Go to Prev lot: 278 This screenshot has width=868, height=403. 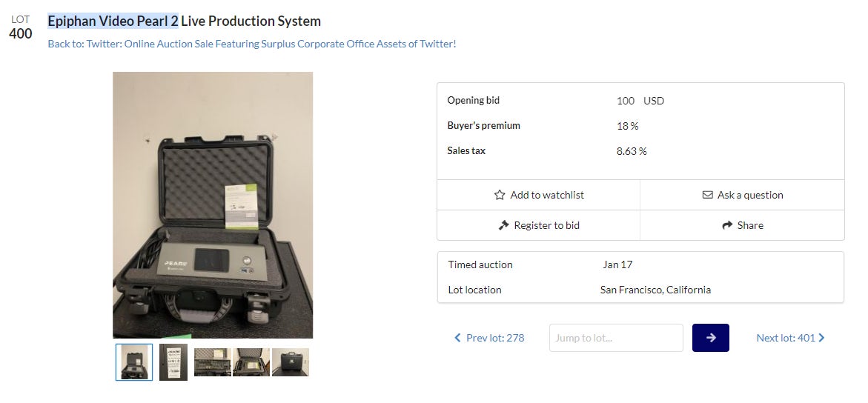[494, 338]
